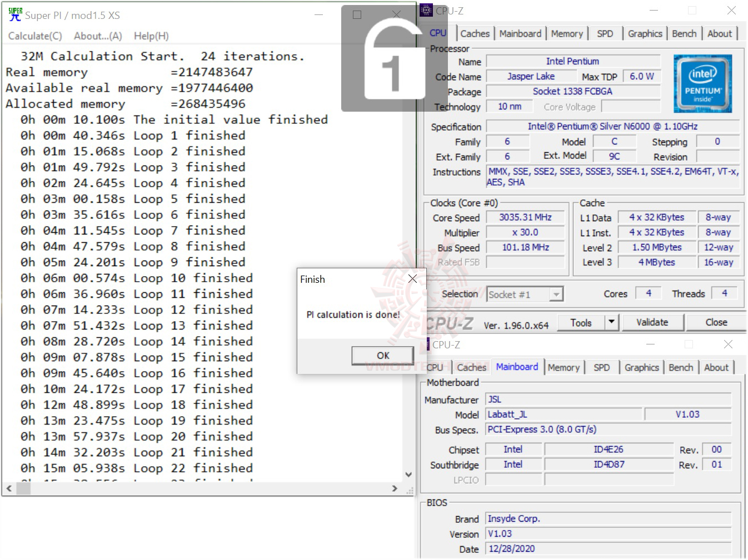Image resolution: width=748 pixels, height=560 pixels.
Task: Click the motherboard Model value 'Labatt_JL'
Action: pos(564,414)
